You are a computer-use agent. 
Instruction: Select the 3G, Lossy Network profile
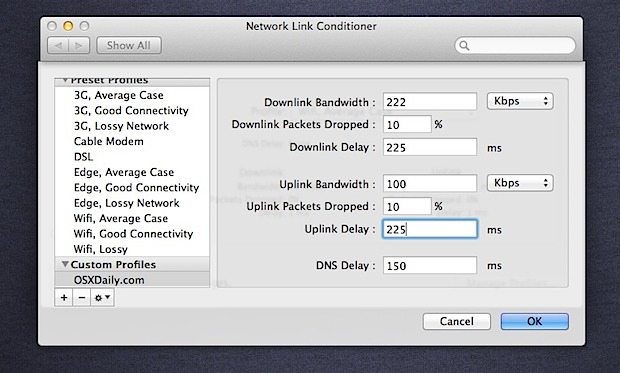pos(132,126)
